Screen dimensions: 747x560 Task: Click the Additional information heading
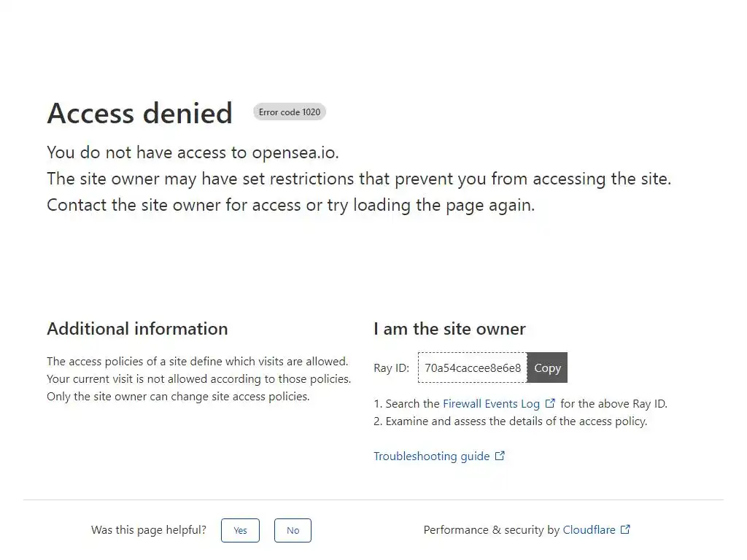(x=137, y=329)
